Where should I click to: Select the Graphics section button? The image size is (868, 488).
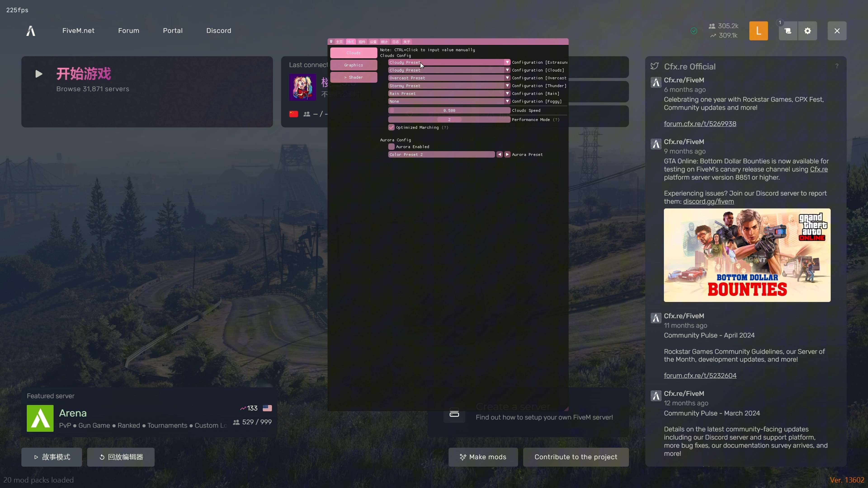tap(354, 65)
